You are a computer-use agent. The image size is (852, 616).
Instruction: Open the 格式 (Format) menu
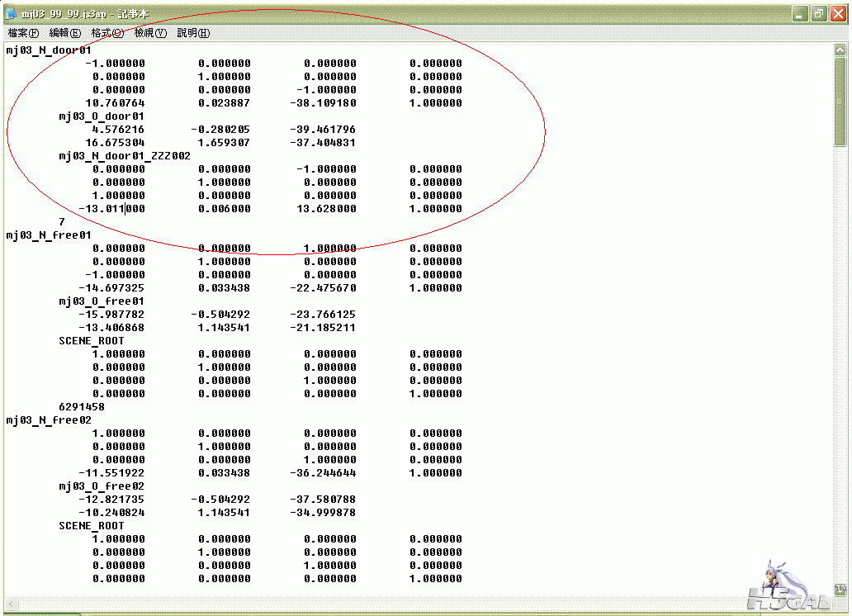point(107,33)
